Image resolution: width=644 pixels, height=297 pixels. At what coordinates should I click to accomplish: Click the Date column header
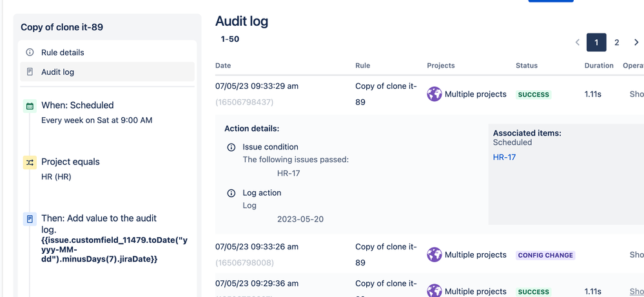coord(223,66)
